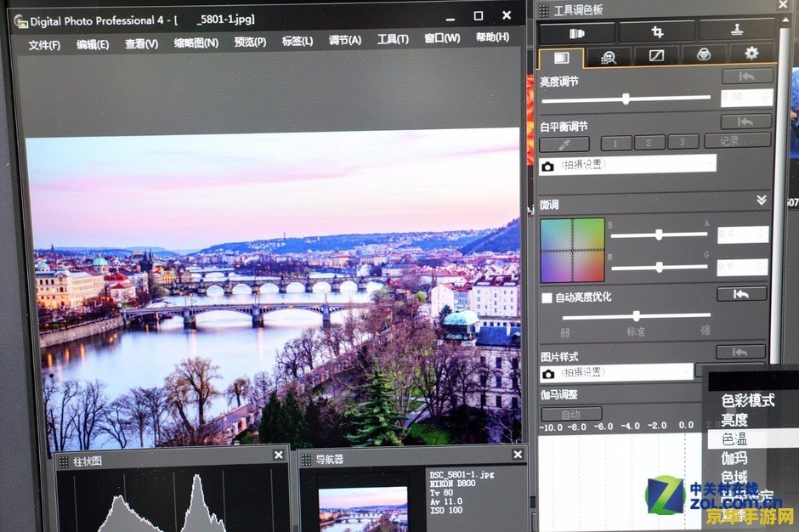Open the detail magnifier adjustment tab

(608, 57)
